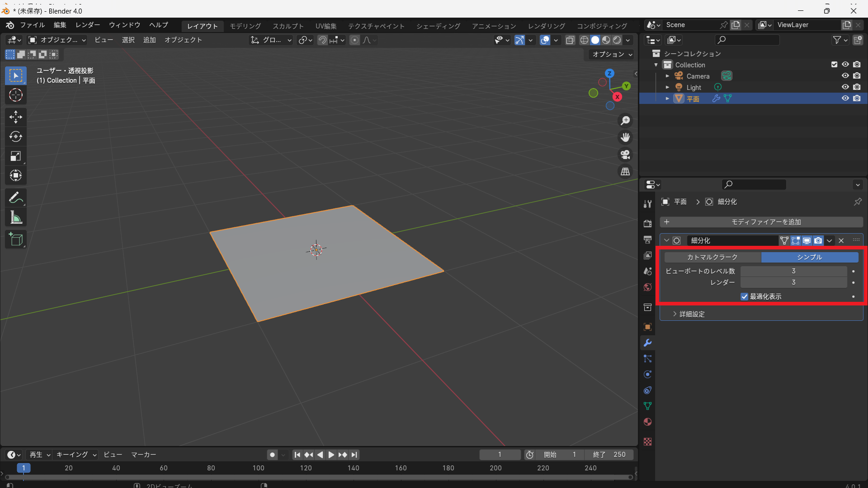Open the 編集 menu

pyautogui.click(x=60, y=25)
